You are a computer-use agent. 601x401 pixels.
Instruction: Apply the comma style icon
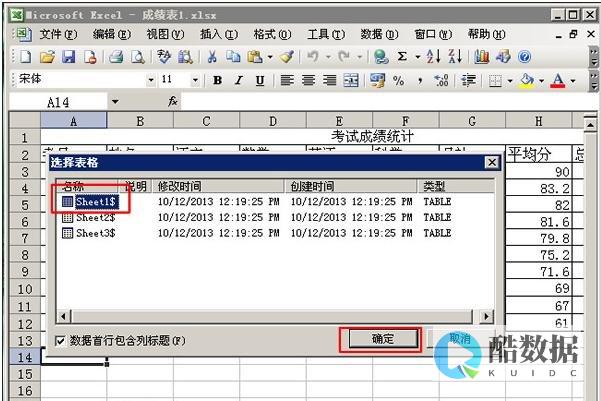420,80
